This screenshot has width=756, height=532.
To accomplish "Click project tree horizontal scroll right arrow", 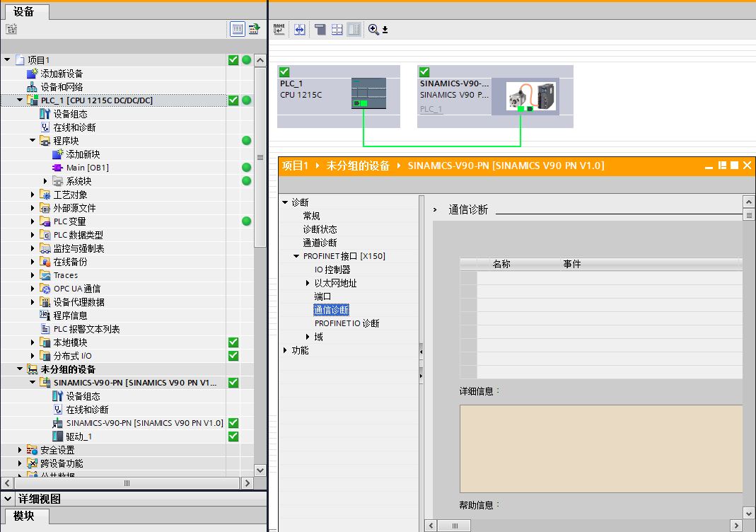I will coord(248,482).
